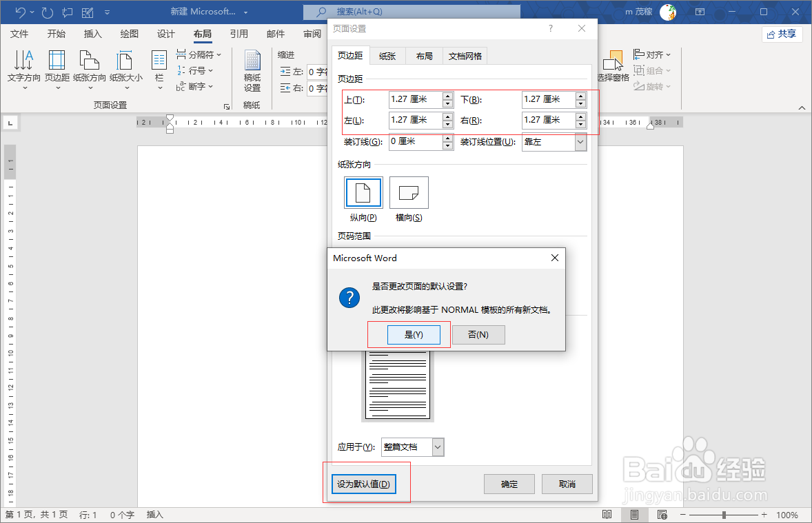Image resolution: width=812 pixels, height=523 pixels.
Task: Click the top margin (上) input field
Action: 416,99
